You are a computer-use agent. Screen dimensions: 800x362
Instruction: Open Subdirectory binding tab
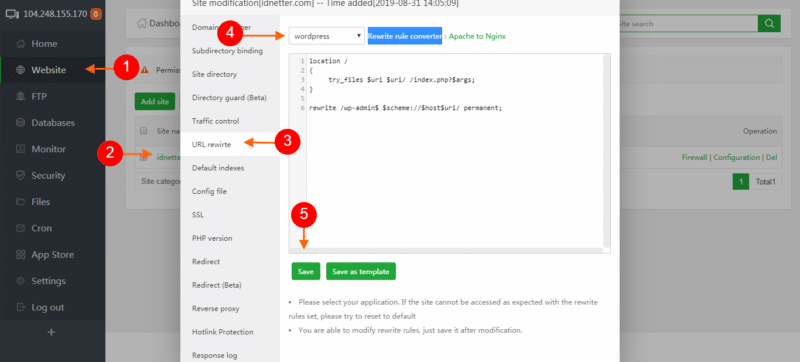tap(228, 51)
